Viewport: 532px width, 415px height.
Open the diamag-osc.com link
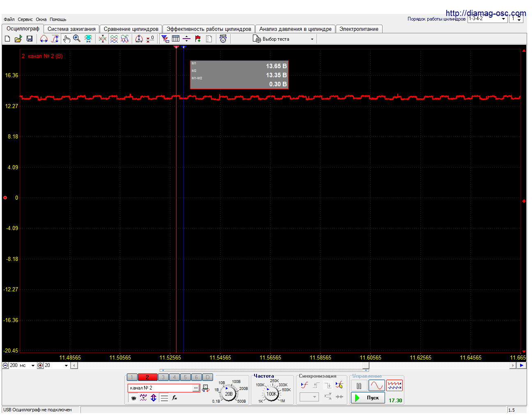[x=486, y=13]
